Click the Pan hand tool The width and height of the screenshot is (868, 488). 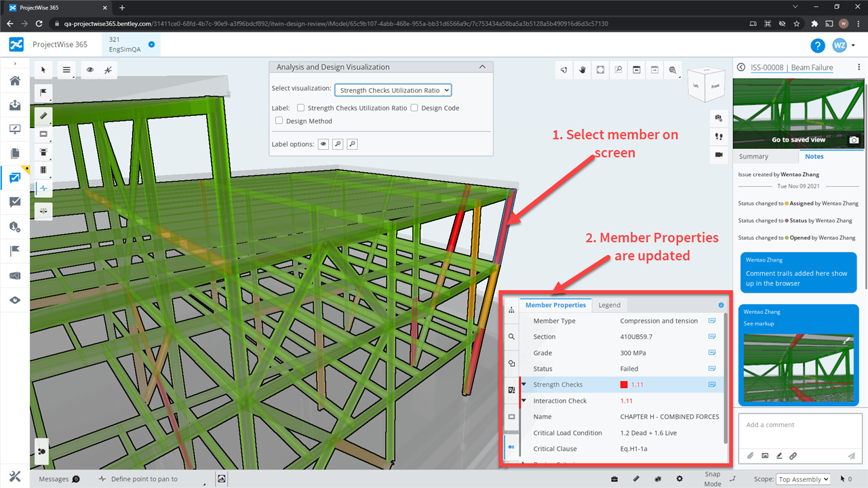coord(582,70)
